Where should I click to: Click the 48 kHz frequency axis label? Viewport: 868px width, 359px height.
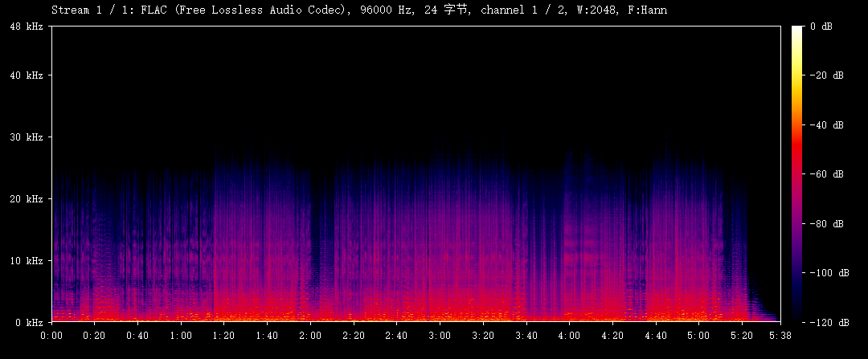(x=26, y=27)
